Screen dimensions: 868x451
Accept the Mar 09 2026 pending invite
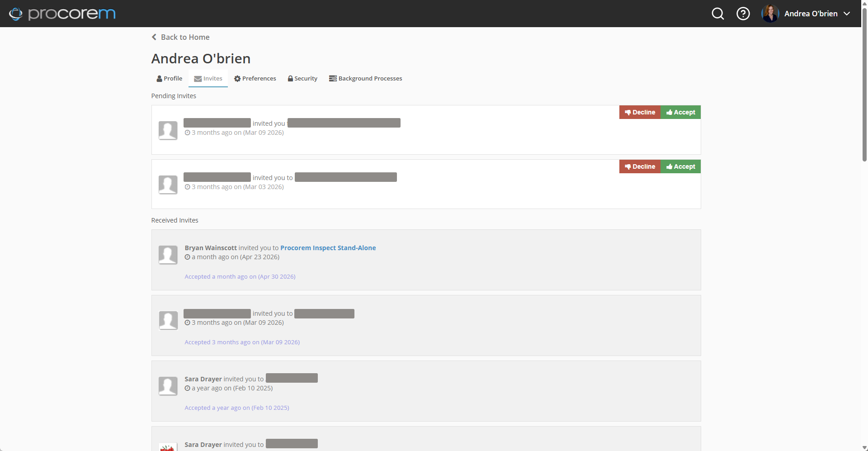(x=680, y=112)
